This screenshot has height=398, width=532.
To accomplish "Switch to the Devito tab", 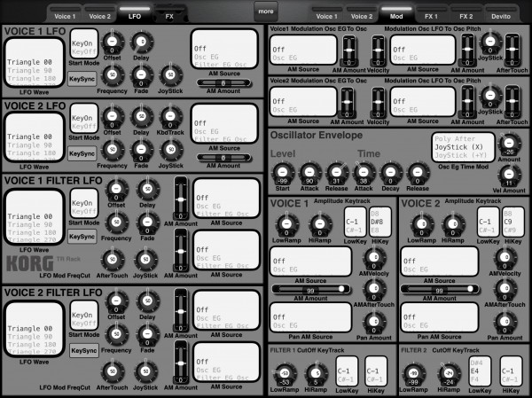I will [501, 14].
